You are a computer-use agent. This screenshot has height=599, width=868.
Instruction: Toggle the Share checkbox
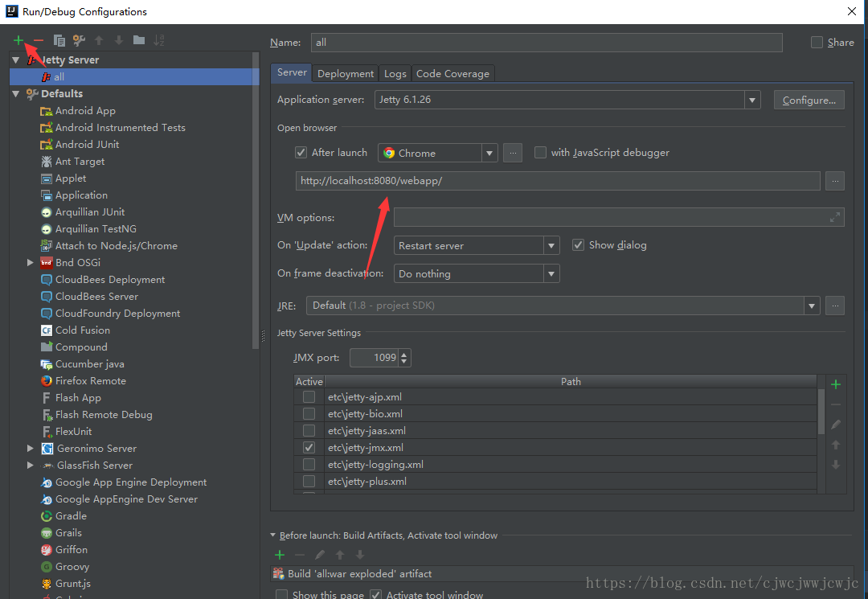point(817,42)
